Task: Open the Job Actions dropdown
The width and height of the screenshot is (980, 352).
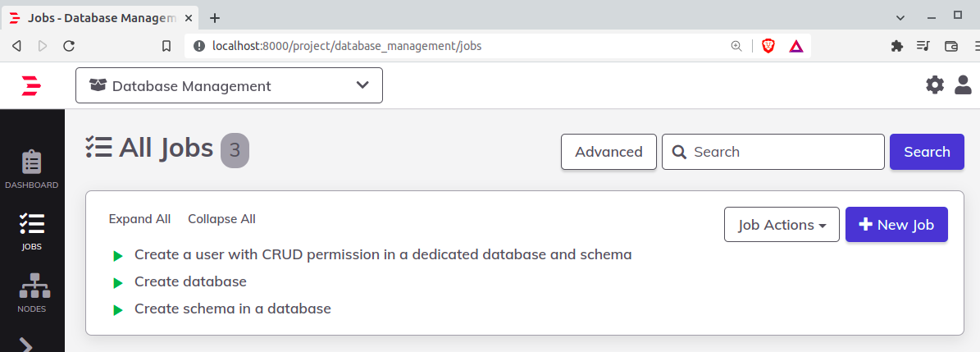Action: 782,225
